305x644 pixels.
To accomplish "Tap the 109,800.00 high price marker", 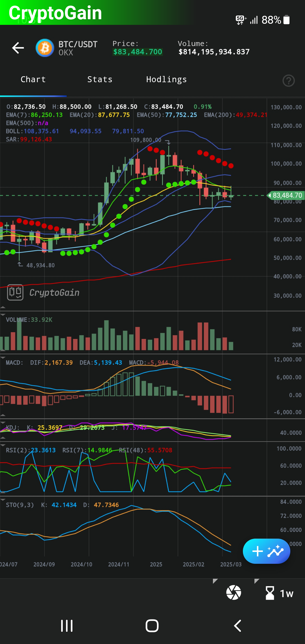I will 146,140.
